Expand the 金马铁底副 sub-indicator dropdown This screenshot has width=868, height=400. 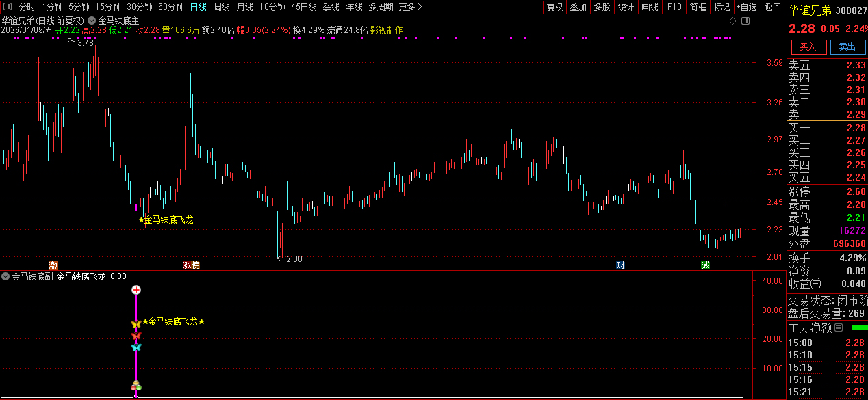click(x=6, y=276)
